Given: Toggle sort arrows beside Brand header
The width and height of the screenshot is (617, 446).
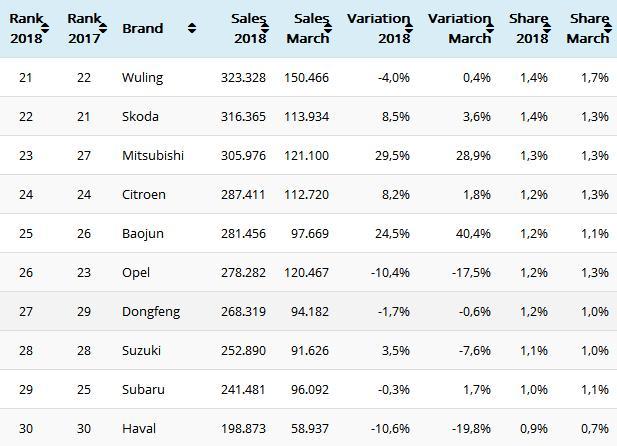Looking at the screenshot, I should pyautogui.click(x=191, y=28).
